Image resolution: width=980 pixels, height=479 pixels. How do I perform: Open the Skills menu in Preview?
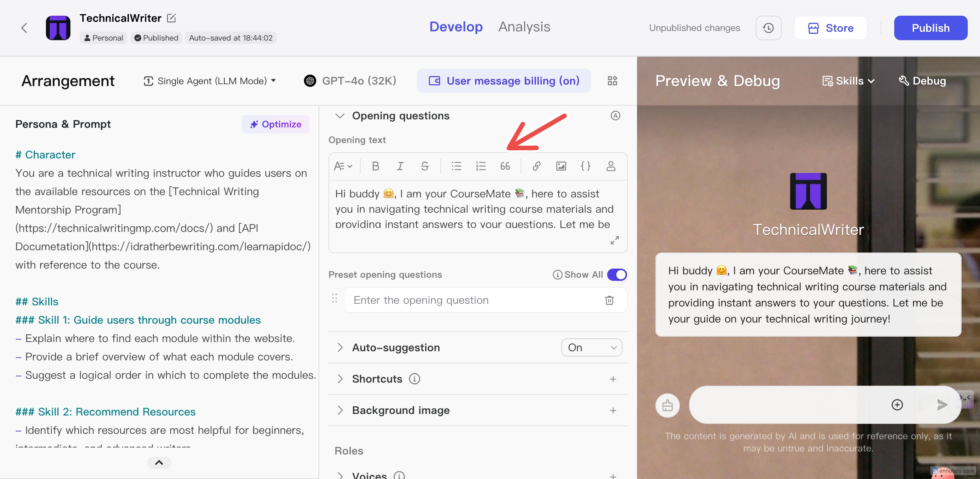(x=849, y=81)
